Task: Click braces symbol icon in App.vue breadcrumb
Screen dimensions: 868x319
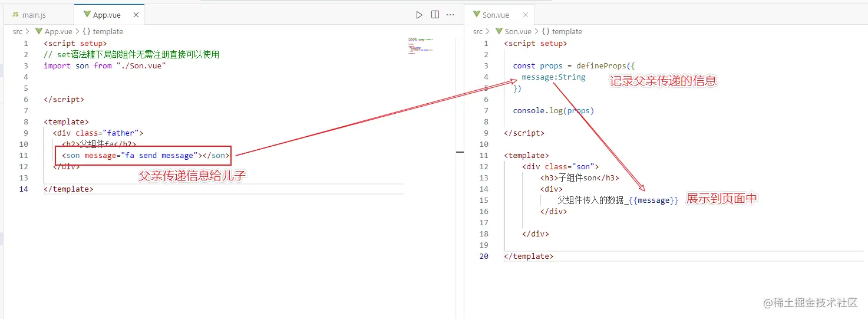Action: point(87,32)
